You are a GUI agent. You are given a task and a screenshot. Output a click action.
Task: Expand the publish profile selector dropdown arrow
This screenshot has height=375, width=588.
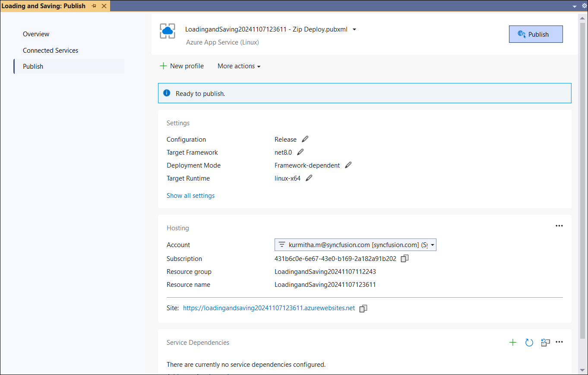(354, 29)
